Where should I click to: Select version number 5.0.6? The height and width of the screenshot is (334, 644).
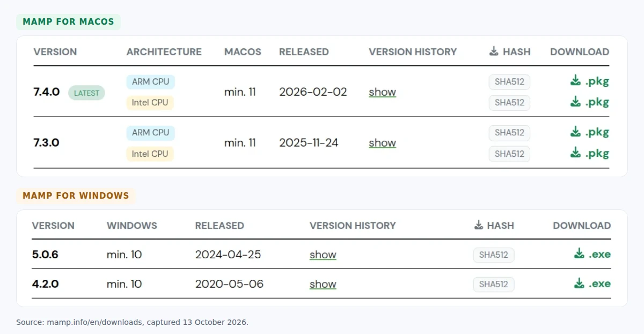(x=45, y=255)
